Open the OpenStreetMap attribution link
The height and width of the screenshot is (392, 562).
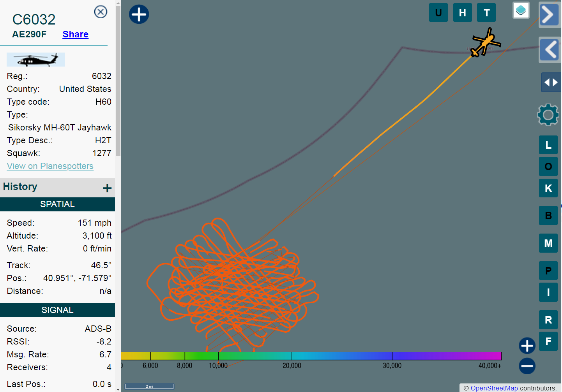[494, 388]
